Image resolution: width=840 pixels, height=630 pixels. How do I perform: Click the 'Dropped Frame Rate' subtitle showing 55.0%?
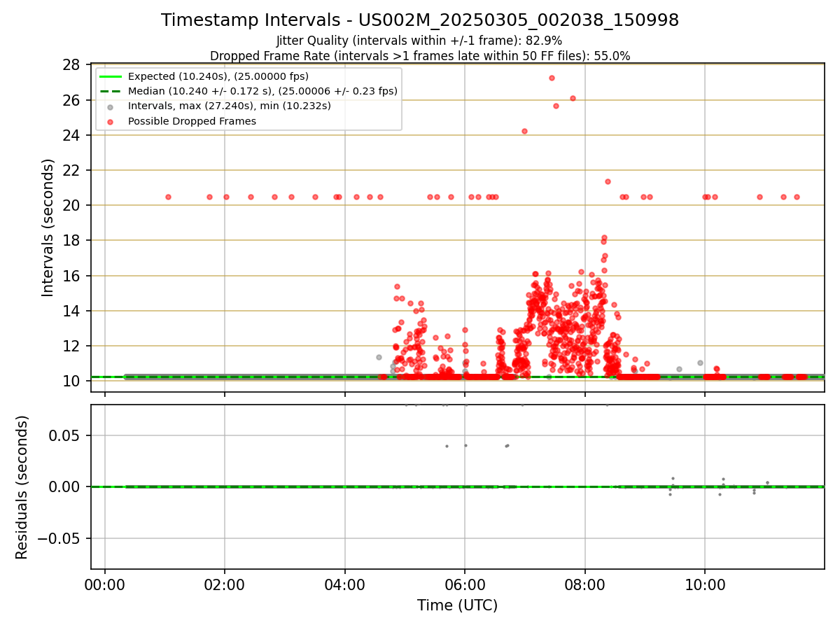click(420, 56)
